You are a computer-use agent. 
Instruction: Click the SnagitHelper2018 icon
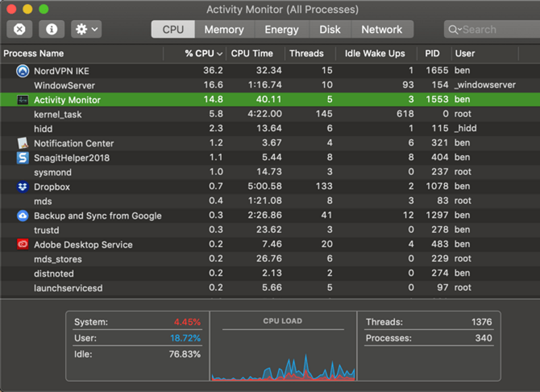(23, 158)
